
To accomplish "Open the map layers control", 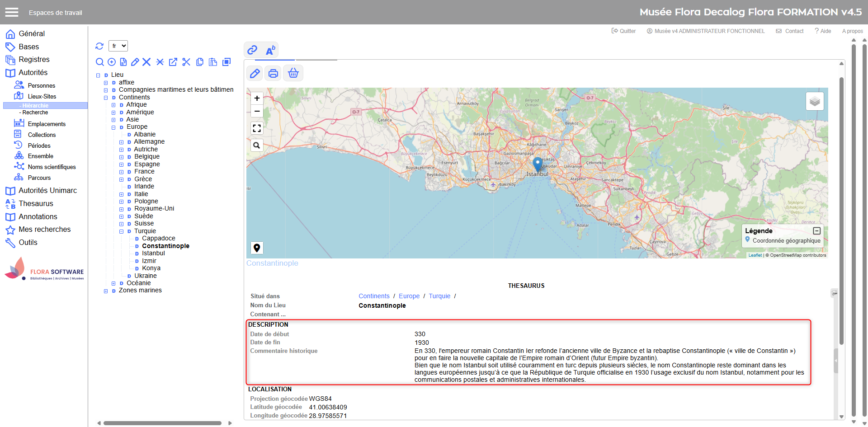I will [814, 101].
